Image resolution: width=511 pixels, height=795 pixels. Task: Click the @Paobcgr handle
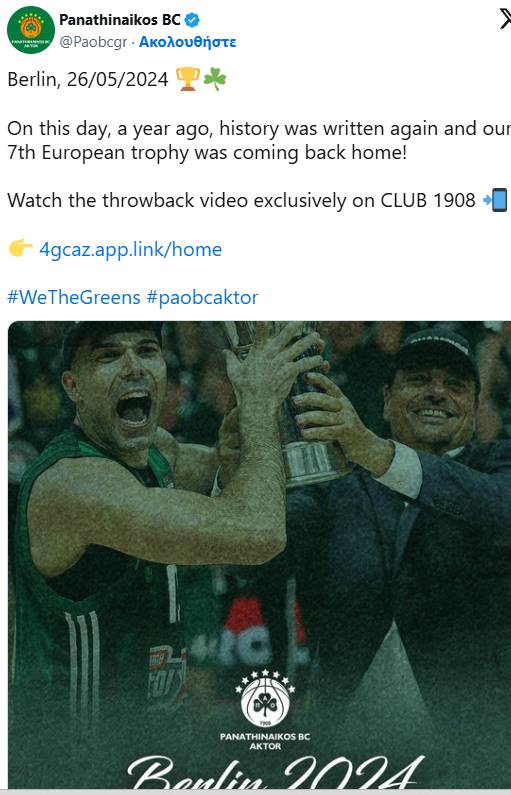(93, 42)
